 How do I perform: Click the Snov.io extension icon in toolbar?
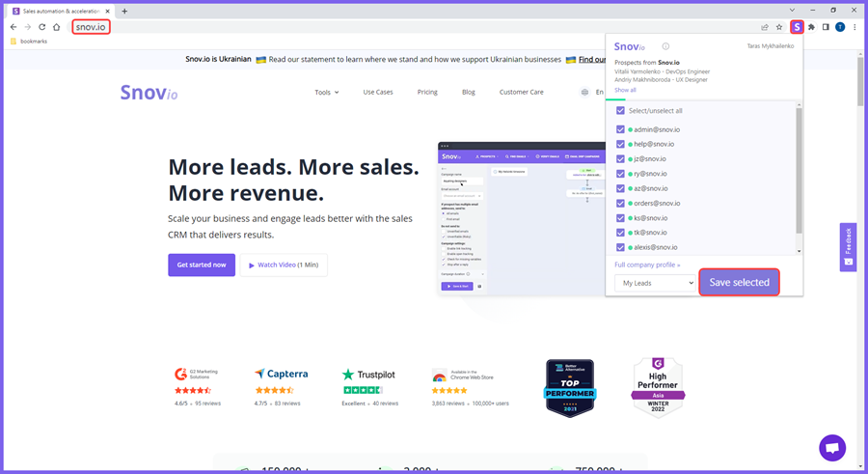click(797, 27)
